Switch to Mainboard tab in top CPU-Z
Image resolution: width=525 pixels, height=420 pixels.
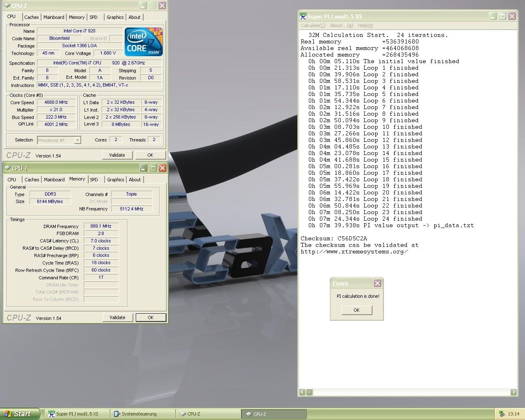[x=54, y=17]
